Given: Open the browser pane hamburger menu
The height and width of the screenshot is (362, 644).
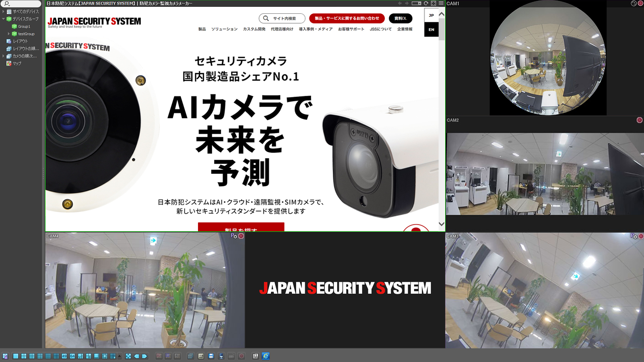Looking at the screenshot, I should [x=441, y=3].
